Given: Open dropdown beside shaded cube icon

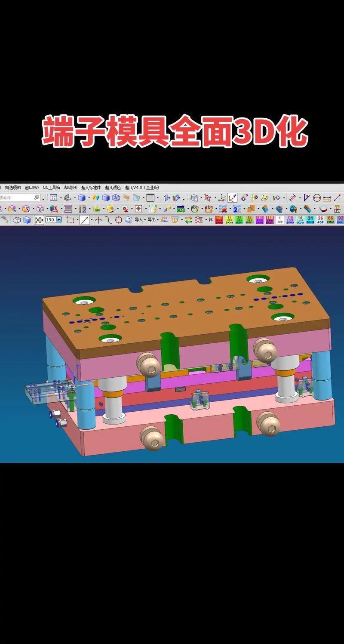Looking at the screenshot, I should coord(89,198).
